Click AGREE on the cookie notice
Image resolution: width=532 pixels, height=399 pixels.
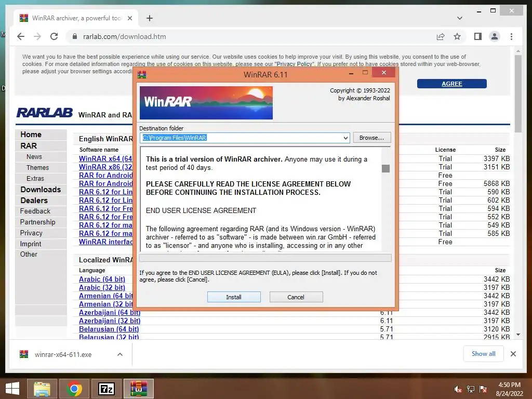(451, 84)
